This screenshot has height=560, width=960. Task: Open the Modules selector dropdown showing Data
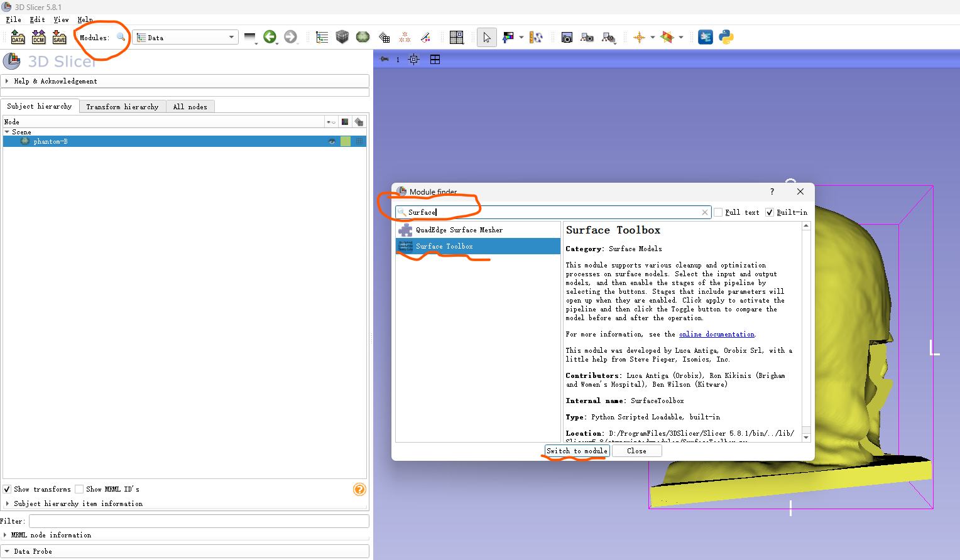point(185,38)
